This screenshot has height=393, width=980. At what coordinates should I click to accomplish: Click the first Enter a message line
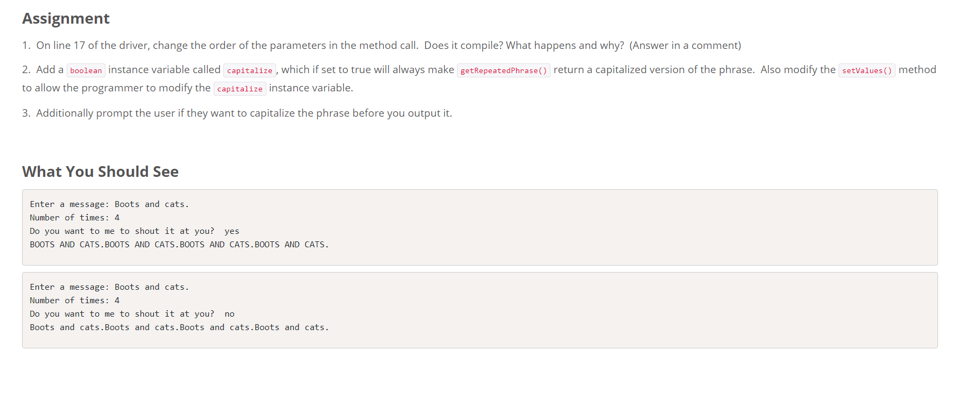(x=109, y=204)
